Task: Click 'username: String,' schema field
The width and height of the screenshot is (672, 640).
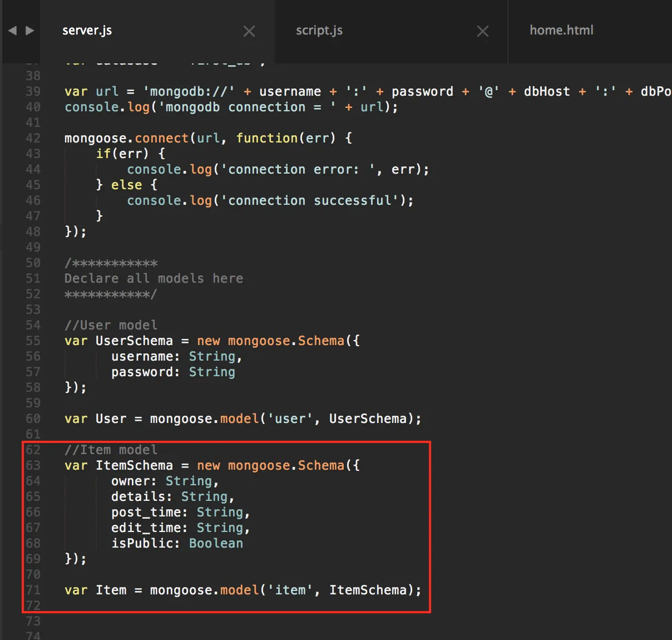Action: tap(177, 356)
